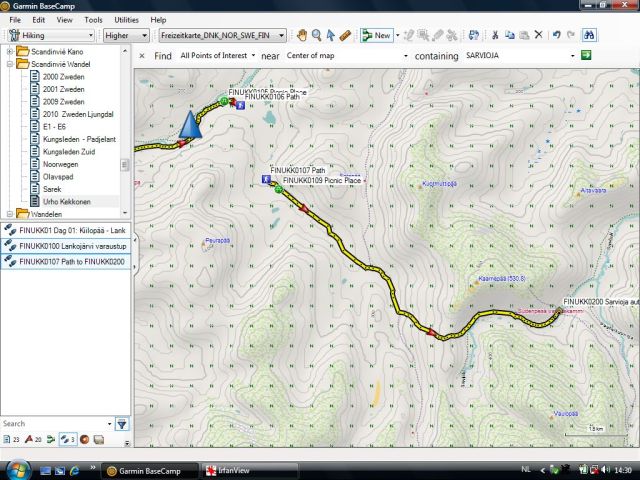Toggle the search filter funnel button

[x=123, y=424]
